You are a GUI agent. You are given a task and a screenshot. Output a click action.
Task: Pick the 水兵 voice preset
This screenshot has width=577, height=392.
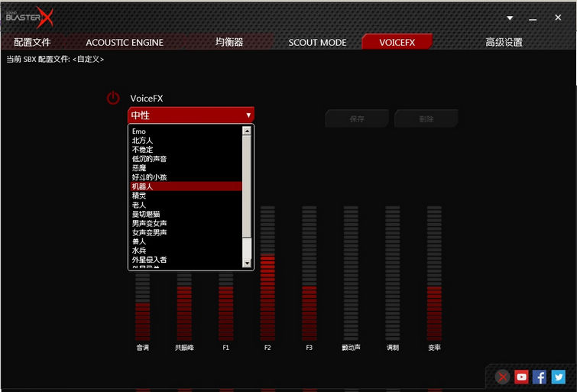pyautogui.click(x=186, y=251)
